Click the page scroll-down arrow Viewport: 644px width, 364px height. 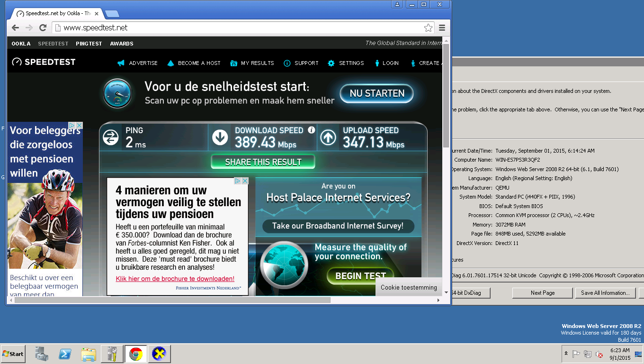446,292
